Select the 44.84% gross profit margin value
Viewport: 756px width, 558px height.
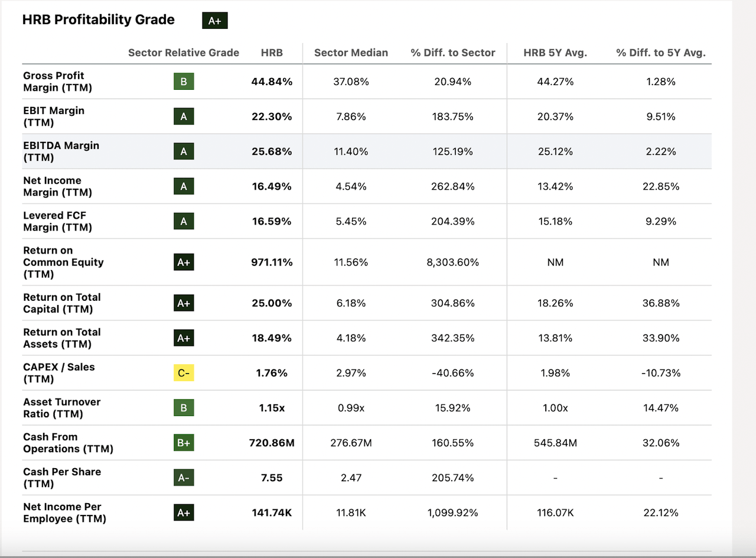[272, 82]
